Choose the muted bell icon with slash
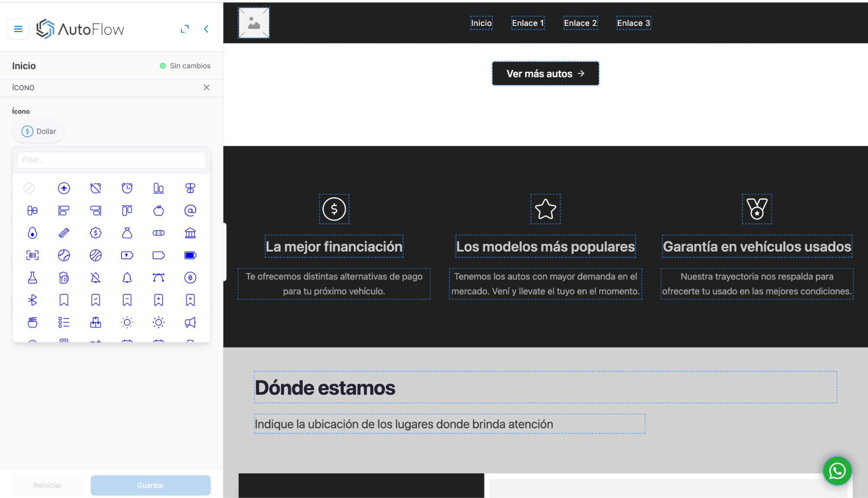Image resolution: width=868 pixels, height=498 pixels. coord(96,278)
